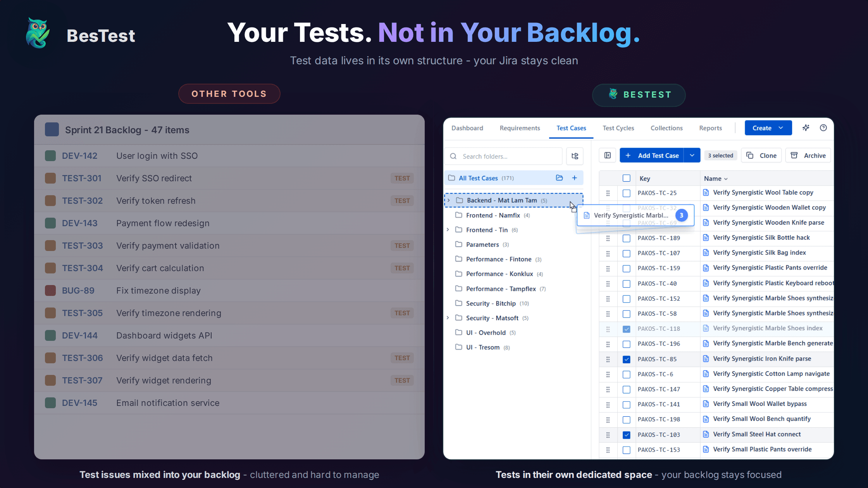The image size is (868, 488).
Task: Click the Sprint 21 Backlog blue square
Action: click(52, 130)
